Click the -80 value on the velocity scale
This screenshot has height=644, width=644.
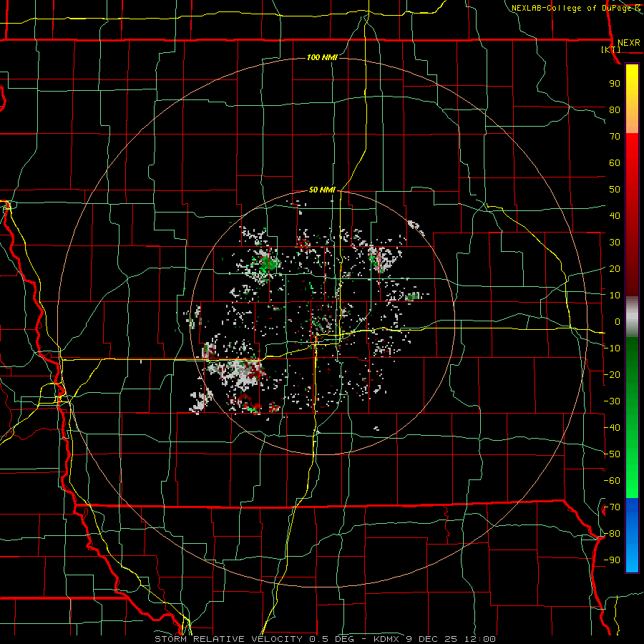tap(612, 534)
